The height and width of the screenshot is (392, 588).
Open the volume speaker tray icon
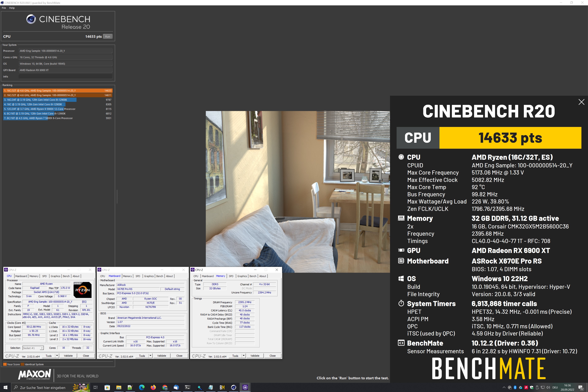(548, 388)
